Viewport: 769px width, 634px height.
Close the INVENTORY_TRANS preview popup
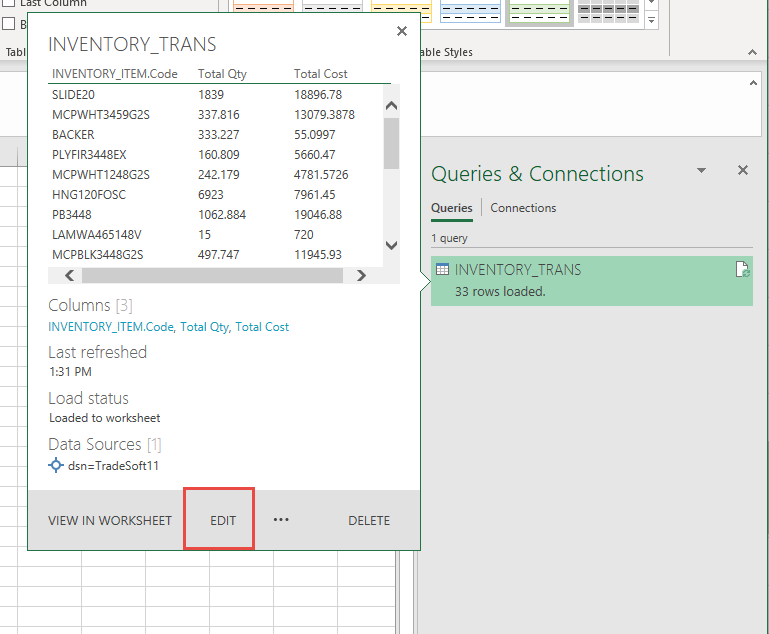402,31
